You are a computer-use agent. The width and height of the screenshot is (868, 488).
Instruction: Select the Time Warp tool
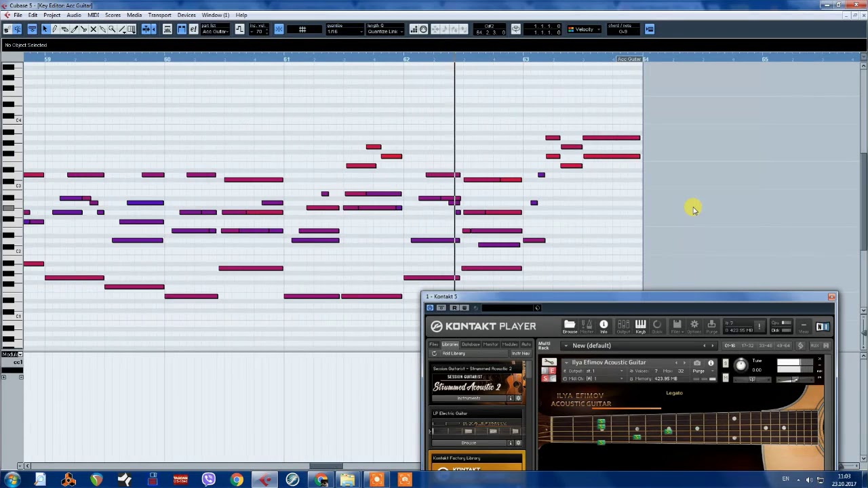(x=132, y=29)
